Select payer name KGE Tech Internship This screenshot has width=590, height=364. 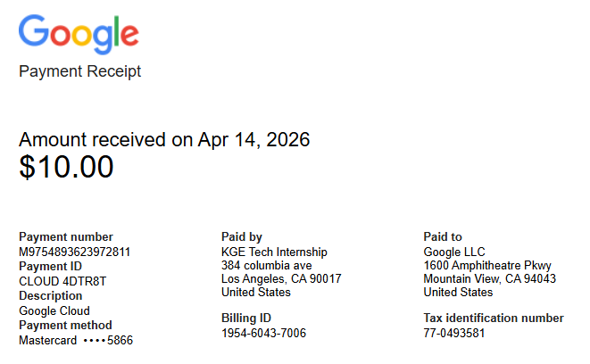(x=274, y=252)
